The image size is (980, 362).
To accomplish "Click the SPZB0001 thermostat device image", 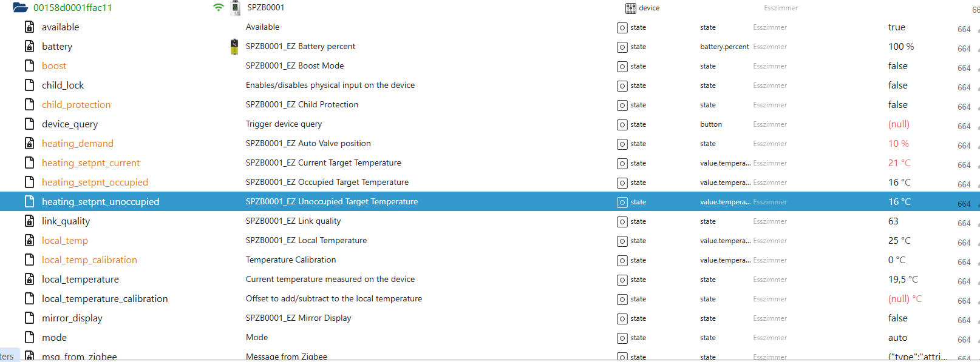I will tap(236, 8).
